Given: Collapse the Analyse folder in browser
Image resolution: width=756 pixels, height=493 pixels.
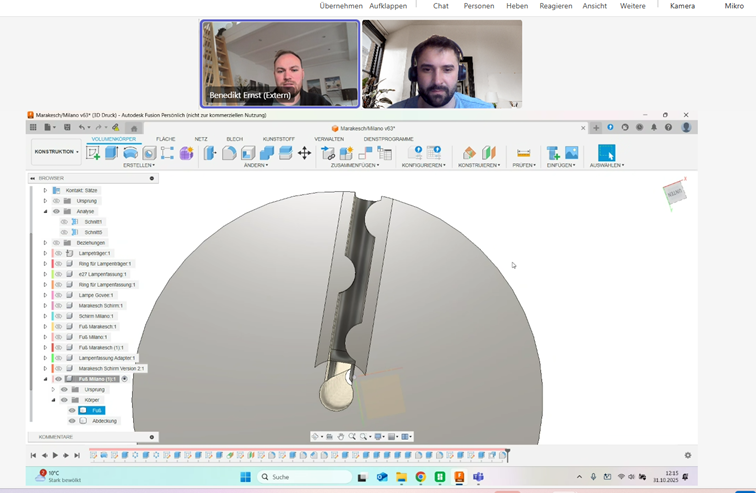Looking at the screenshot, I should point(45,211).
